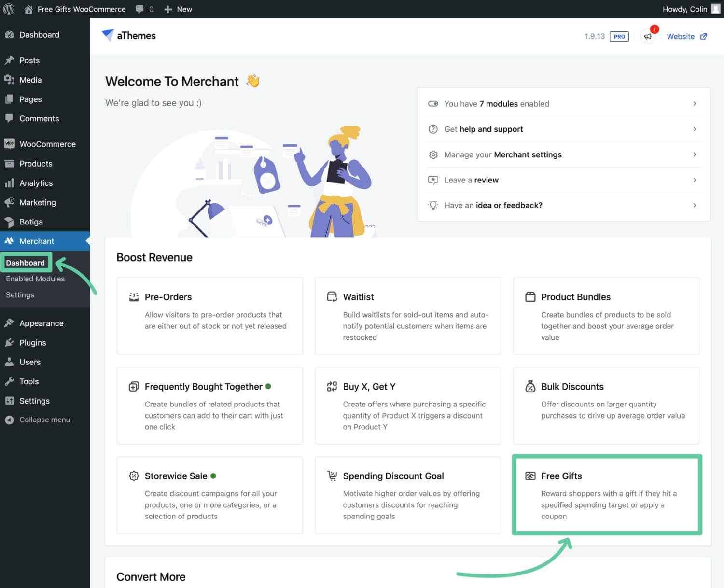Click 'Howdy, Colin' account link
Image resolution: width=724 pixels, height=588 pixels.
(685, 9)
